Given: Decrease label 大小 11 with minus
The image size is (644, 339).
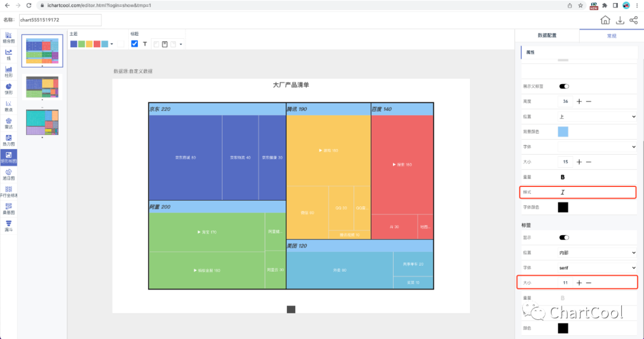Looking at the screenshot, I should (589, 283).
